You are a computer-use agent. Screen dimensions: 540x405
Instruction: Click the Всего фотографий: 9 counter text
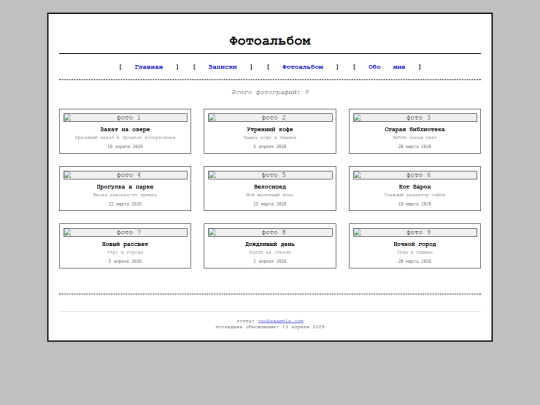[x=270, y=92]
